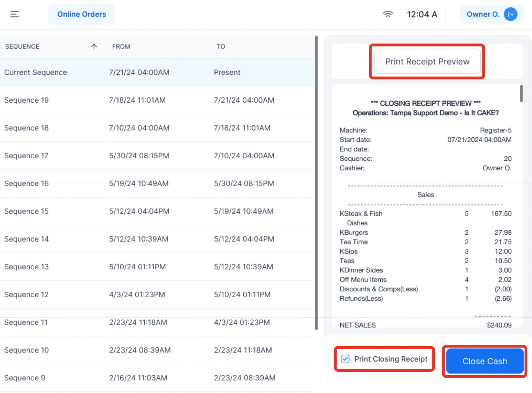Screen dimensions: 532x393
Task: Open the hamburger navigation menu
Action: pyautogui.click(x=14, y=14)
